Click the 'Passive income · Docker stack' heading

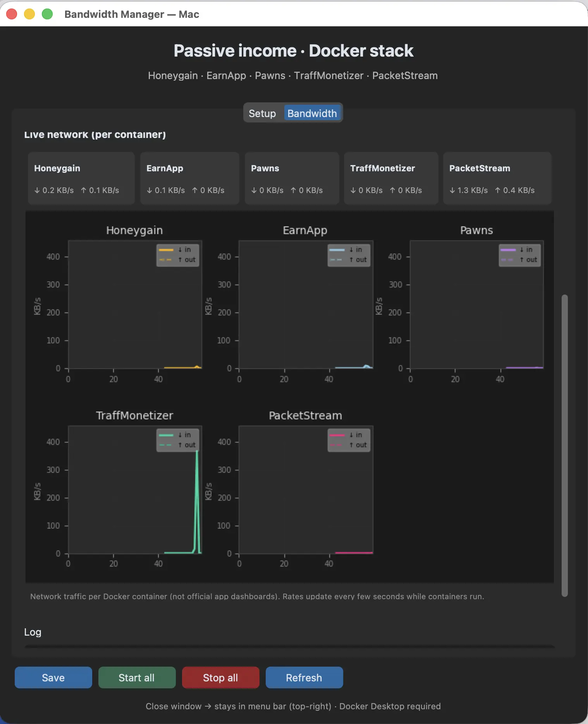click(294, 51)
